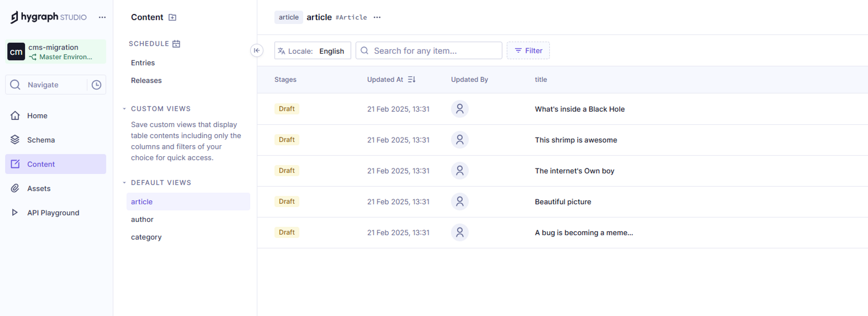Screen dimensions: 868x316
Task: Sort by the Updated At column
Action: [x=391, y=80]
